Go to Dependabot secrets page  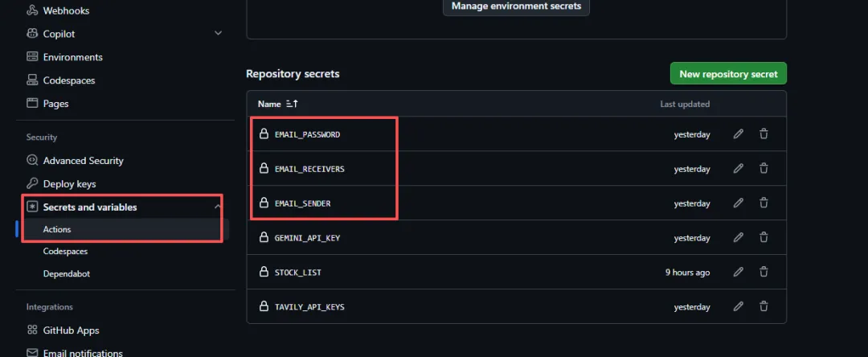click(67, 273)
